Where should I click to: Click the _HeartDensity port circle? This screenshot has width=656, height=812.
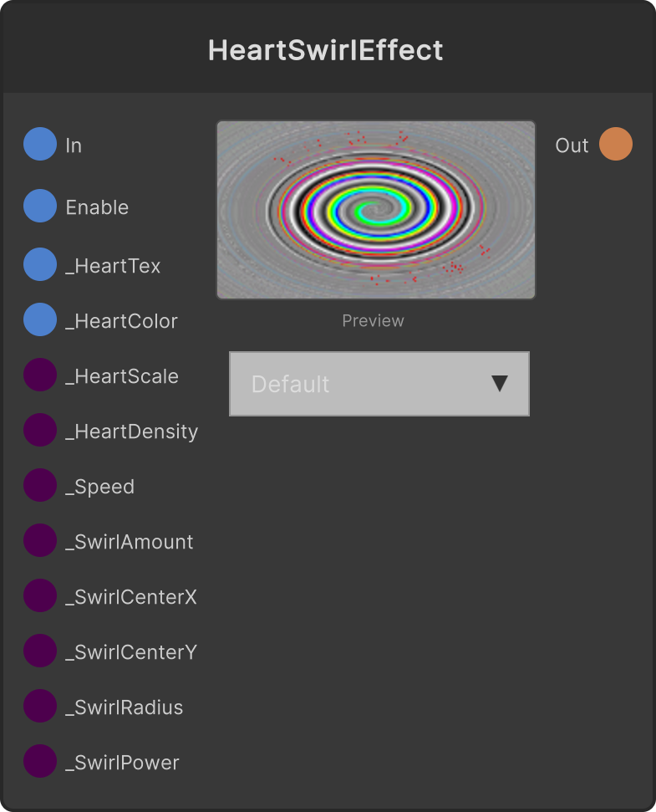pyautogui.click(x=40, y=430)
